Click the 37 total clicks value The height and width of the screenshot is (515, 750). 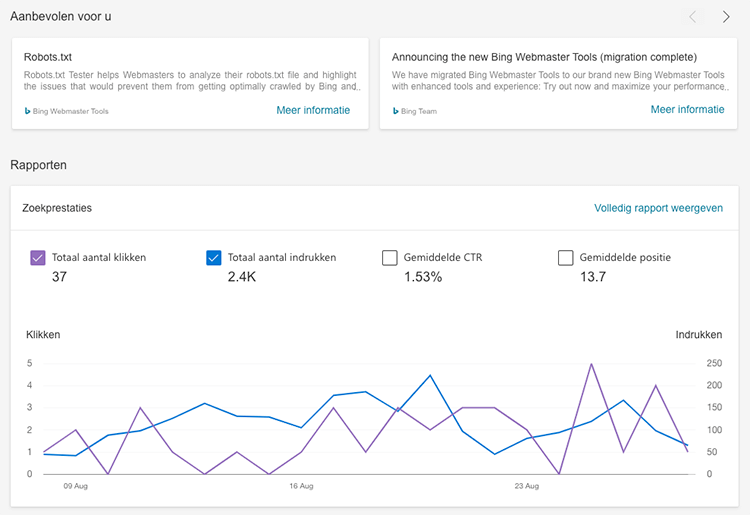pos(59,277)
